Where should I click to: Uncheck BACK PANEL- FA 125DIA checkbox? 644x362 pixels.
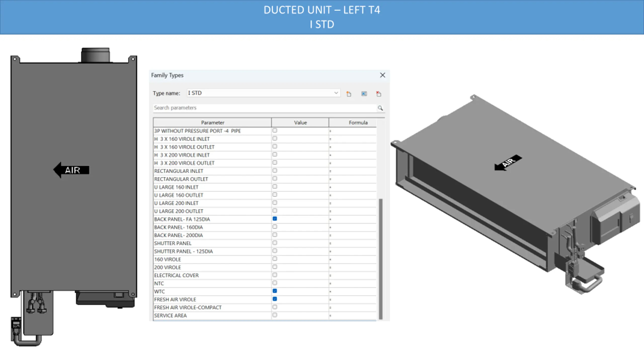point(275,219)
